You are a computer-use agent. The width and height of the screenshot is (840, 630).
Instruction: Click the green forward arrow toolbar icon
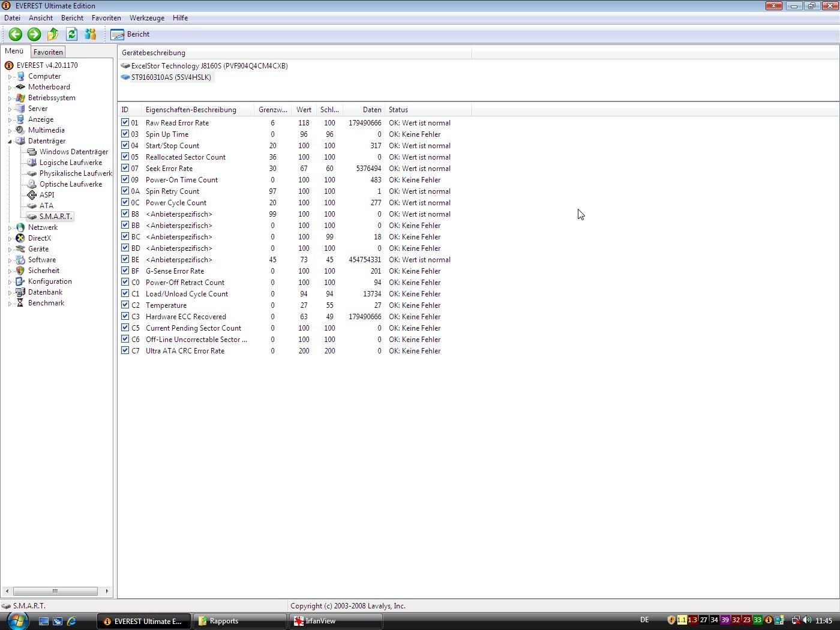(x=34, y=34)
